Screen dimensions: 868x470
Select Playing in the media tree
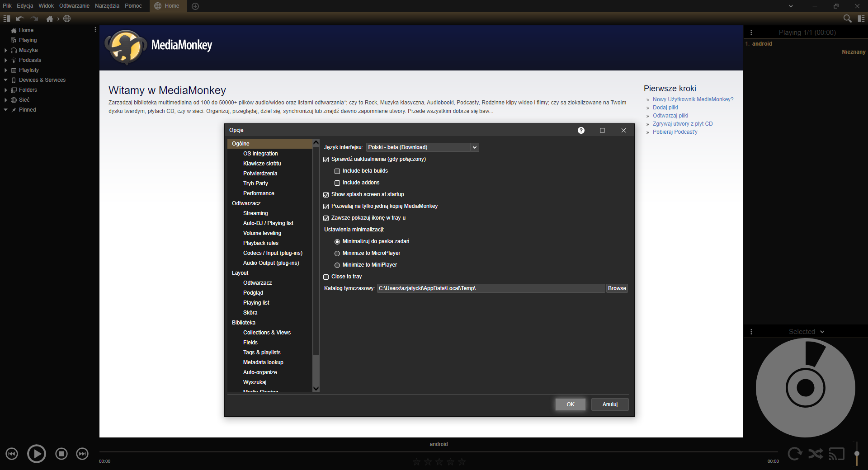click(x=28, y=40)
